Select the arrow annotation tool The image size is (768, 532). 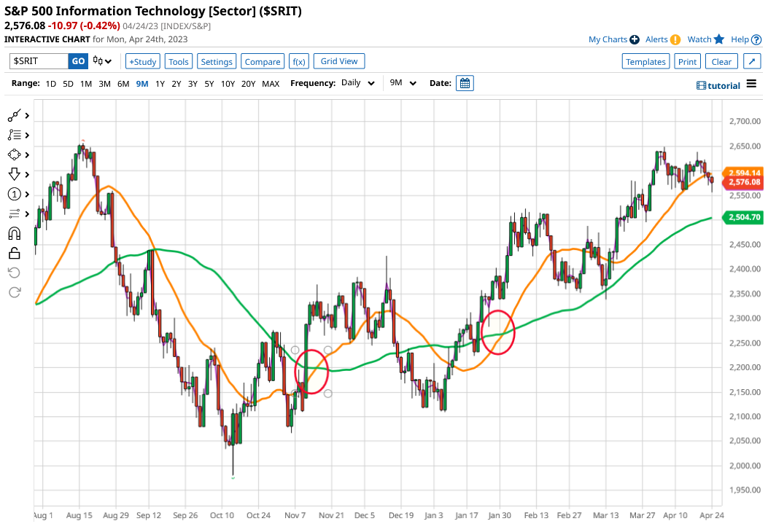[15, 174]
